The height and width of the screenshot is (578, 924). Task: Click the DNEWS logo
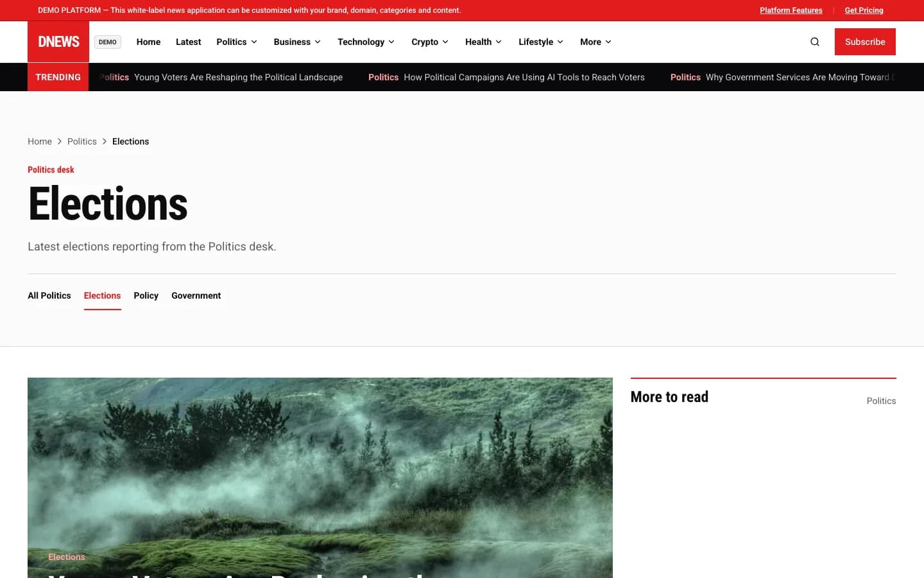[x=58, y=42]
